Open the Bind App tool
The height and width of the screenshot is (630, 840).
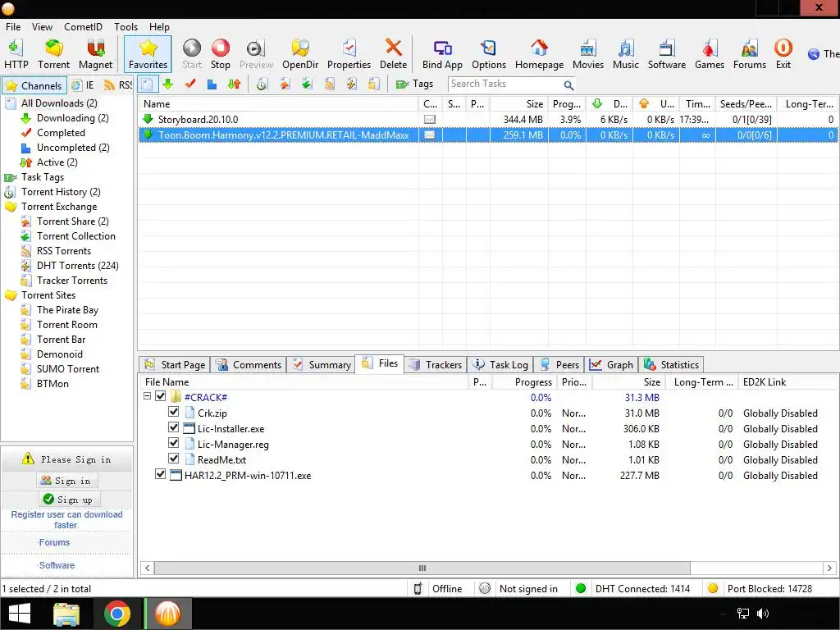tap(442, 54)
